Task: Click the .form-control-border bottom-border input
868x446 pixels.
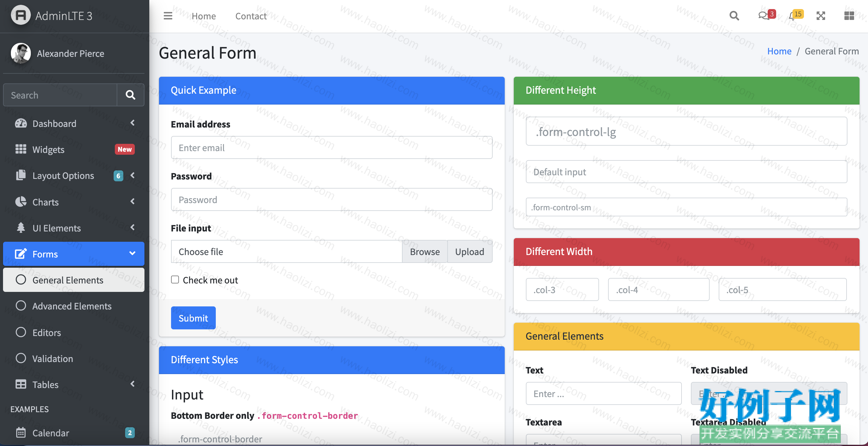Action: tap(332, 438)
